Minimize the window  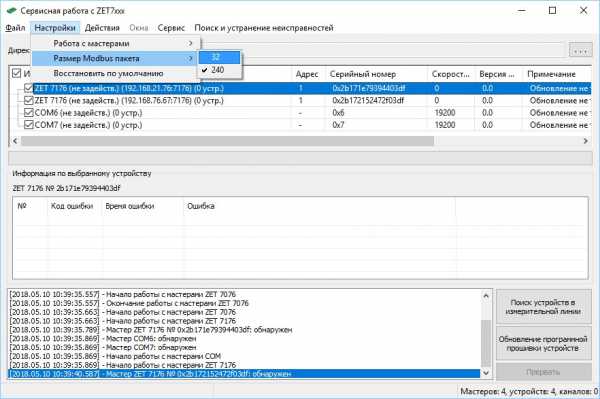tap(522, 11)
